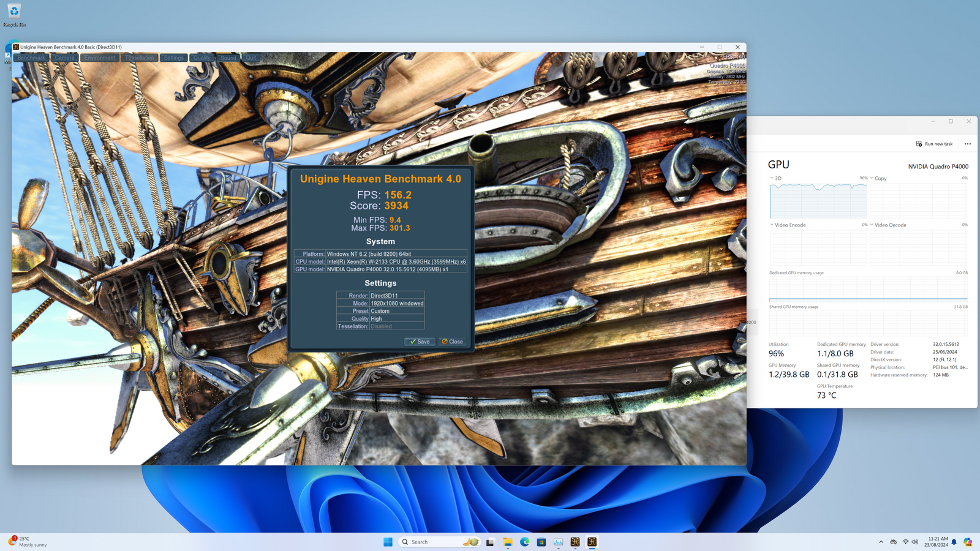
Task: Close the benchmark results dialog
Action: coord(453,342)
